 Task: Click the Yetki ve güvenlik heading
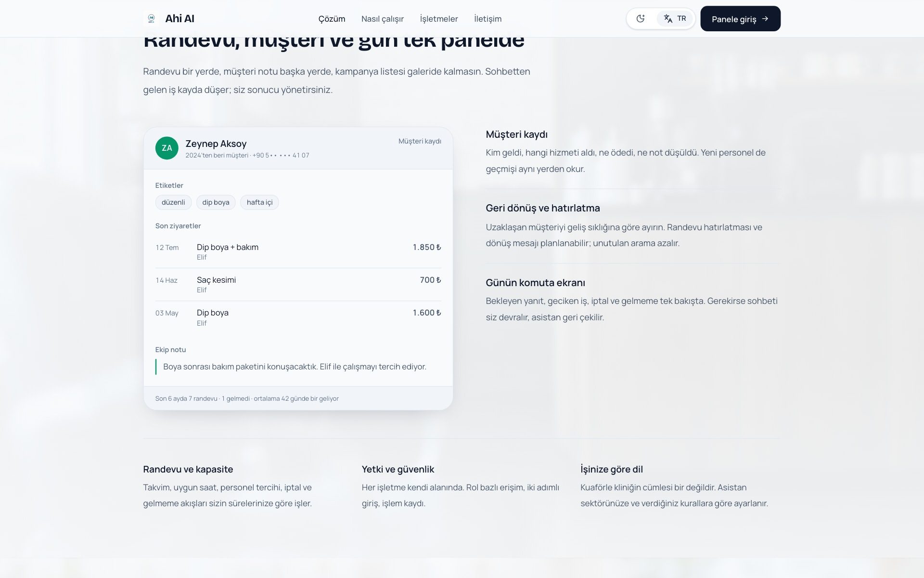(398, 469)
